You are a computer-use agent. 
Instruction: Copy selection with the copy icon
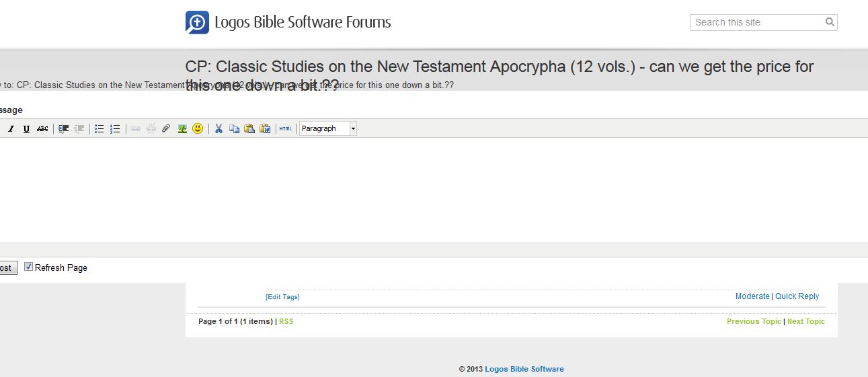pyautogui.click(x=234, y=128)
